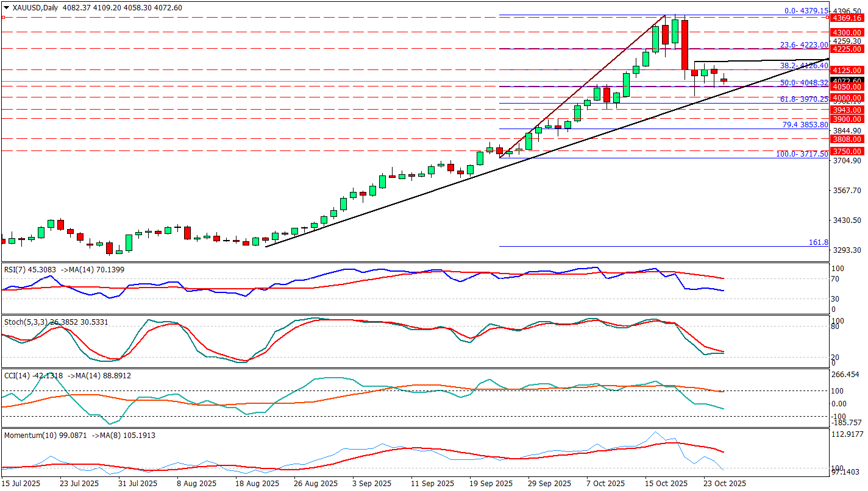Click the 3750.00 red price label
The height and width of the screenshot is (491, 868).
(x=847, y=151)
